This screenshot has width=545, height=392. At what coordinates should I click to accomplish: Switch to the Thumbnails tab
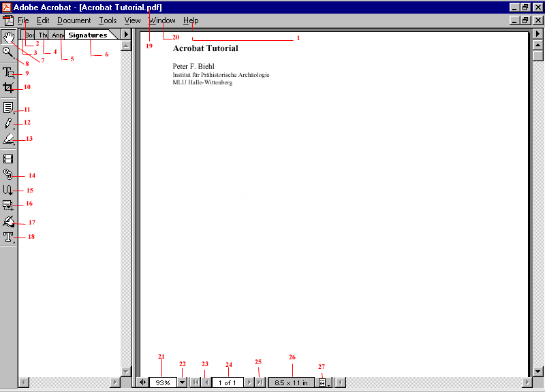[42, 35]
